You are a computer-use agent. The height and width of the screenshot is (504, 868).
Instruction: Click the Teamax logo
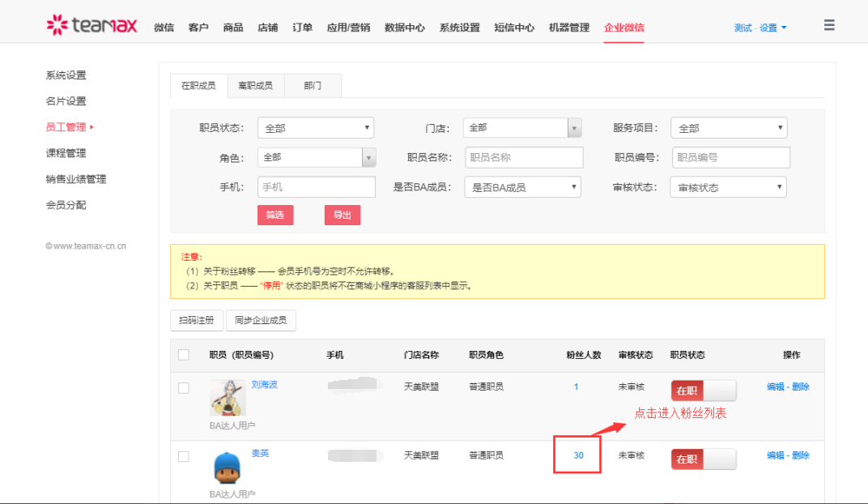pyautogui.click(x=93, y=26)
